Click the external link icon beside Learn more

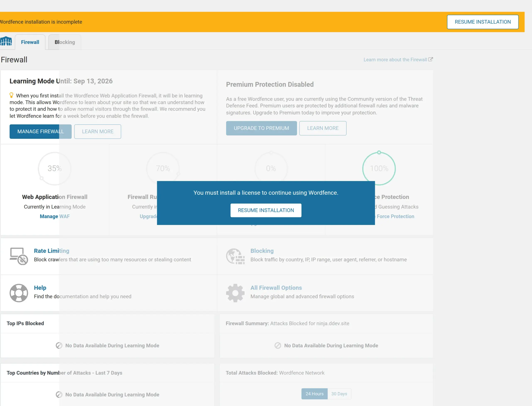tap(430, 59)
